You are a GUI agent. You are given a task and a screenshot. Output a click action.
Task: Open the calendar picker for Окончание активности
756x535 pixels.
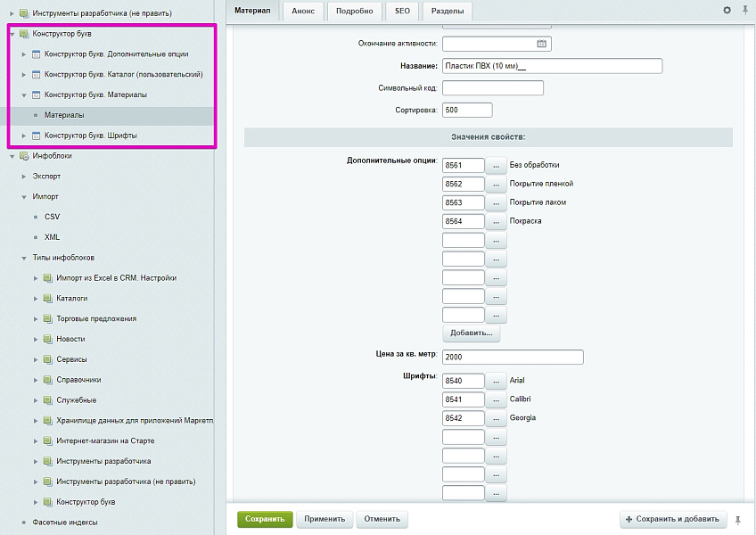tap(541, 44)
